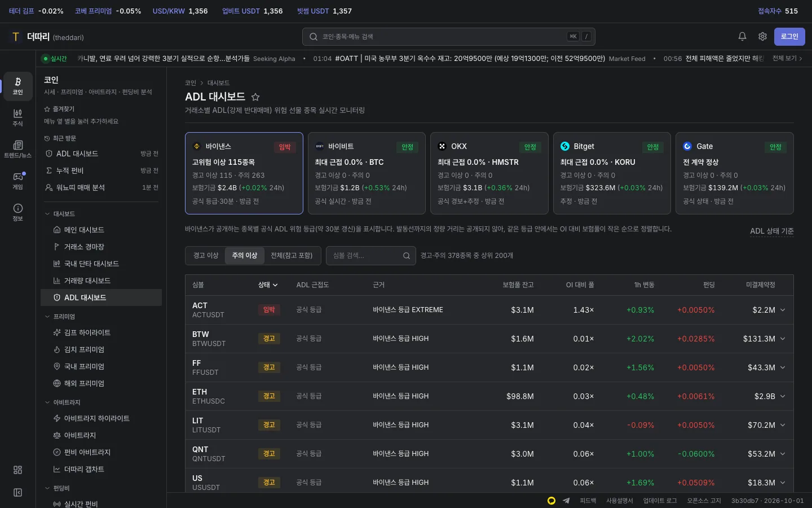Open recent visit 누적 펀비

click(x=101, y=170)
